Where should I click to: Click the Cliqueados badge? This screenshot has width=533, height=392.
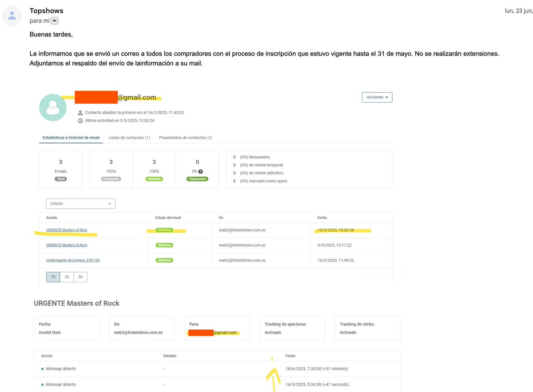pos(197,179)
